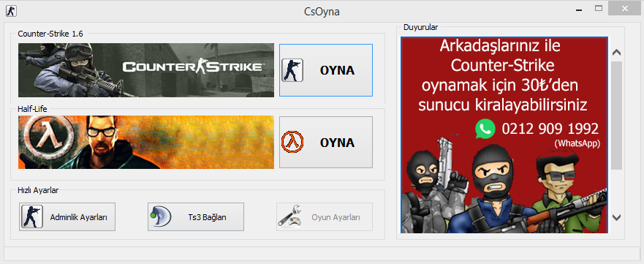The width and height of the screenshot is (644, 264).
Task: Click the Duyurular vertical scrollbar thumb
Action: pyautogui.click(x=616, y=116)
